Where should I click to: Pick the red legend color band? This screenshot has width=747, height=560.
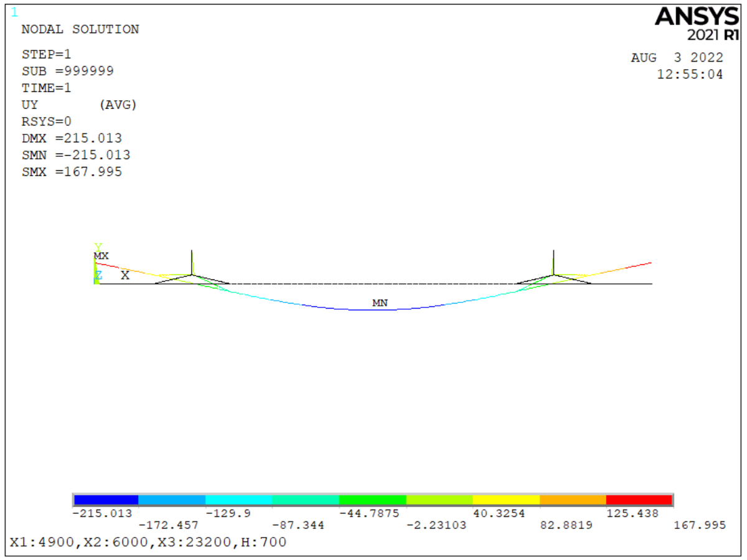point(639,500)
